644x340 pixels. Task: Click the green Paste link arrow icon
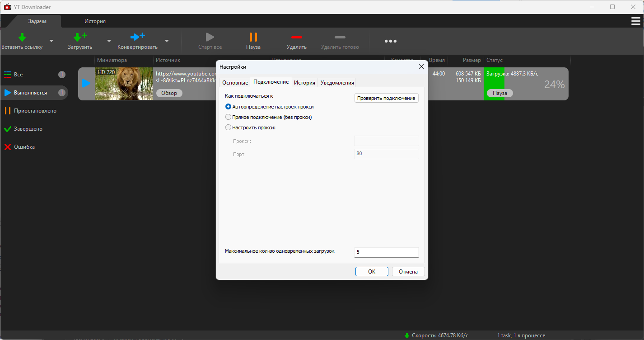[22, 37]
